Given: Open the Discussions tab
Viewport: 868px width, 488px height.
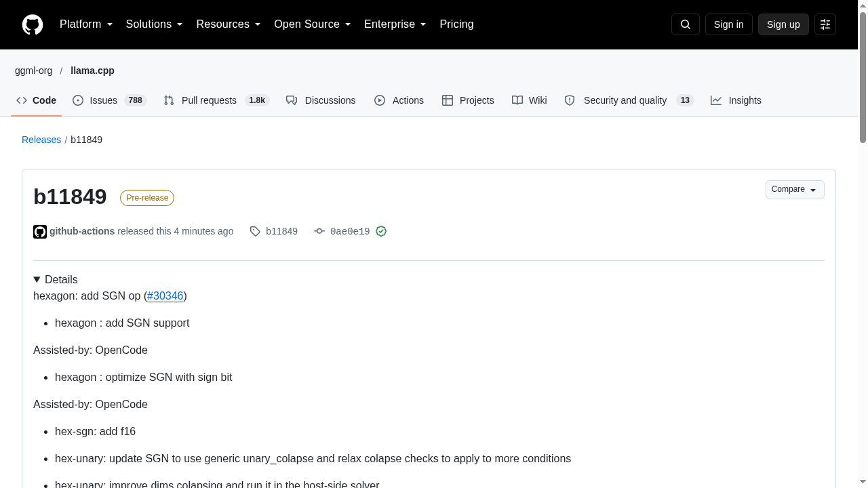Looking at the screenshot, I should click(321, 100).
